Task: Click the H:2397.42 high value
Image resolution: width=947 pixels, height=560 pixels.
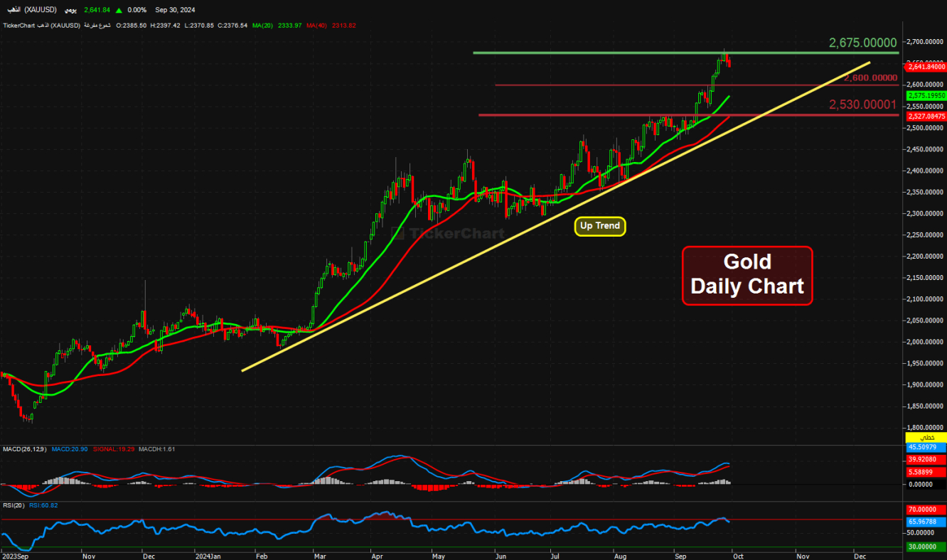Action: click(x=166, y=26)
